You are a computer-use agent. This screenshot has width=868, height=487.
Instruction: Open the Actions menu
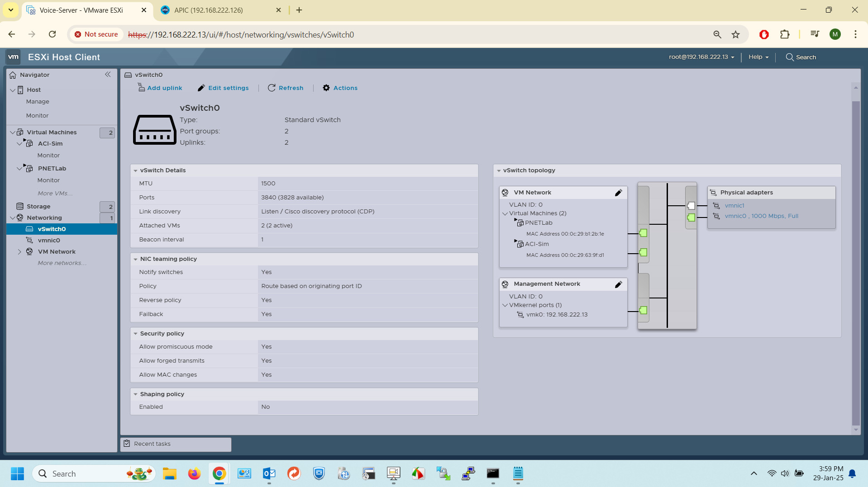pyautogui.click(x=340, y=88)
